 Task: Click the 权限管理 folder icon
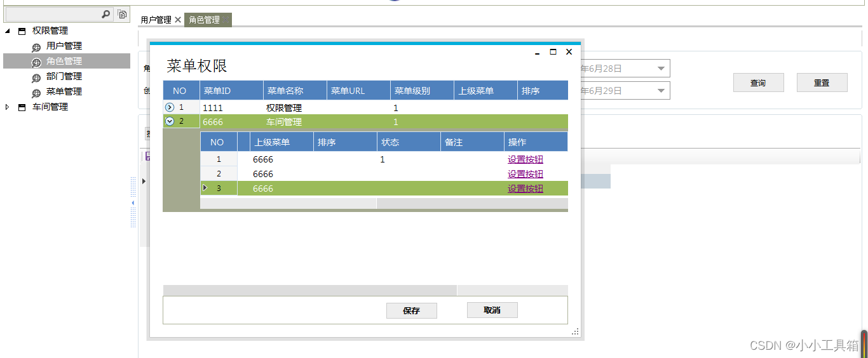click(x=22, y=30)
